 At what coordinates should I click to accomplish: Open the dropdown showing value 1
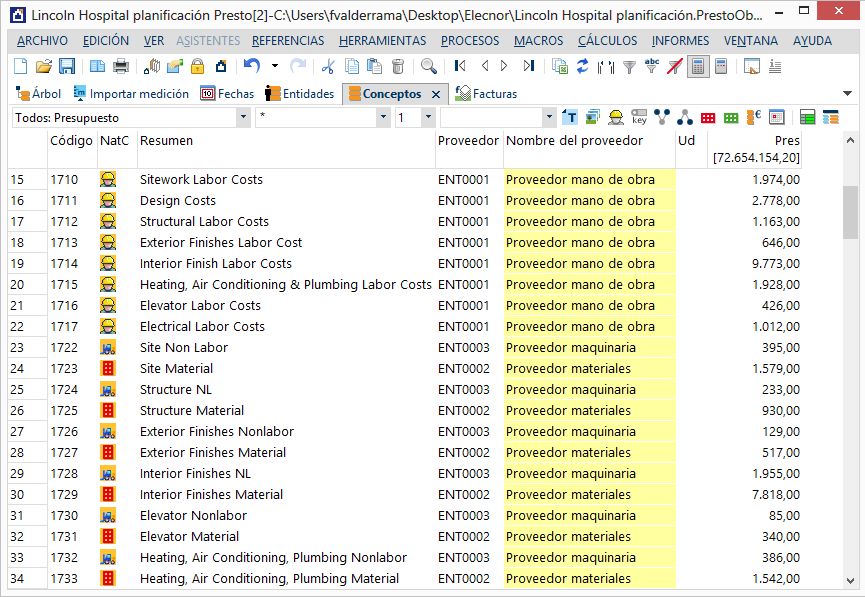(x=428, y=118)
